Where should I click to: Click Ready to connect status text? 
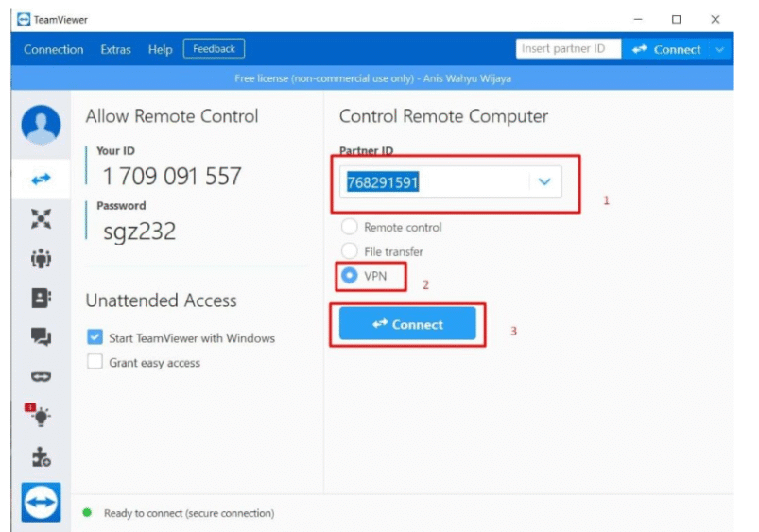click(189, 513)
